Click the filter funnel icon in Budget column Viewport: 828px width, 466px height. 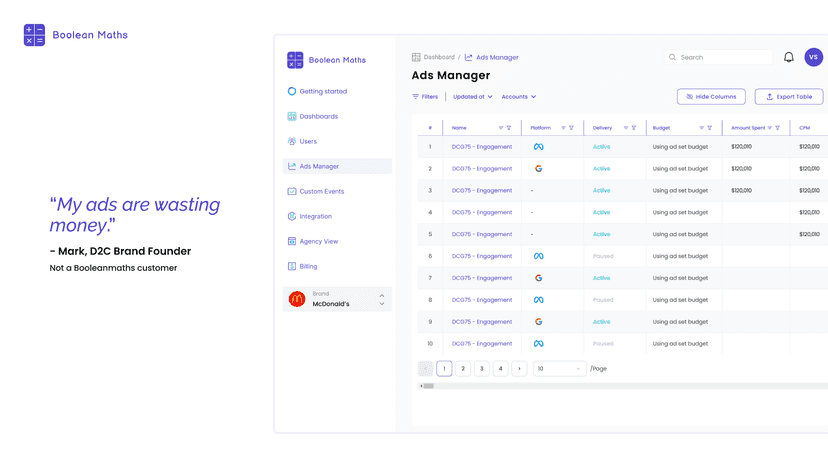coord(710,128)
